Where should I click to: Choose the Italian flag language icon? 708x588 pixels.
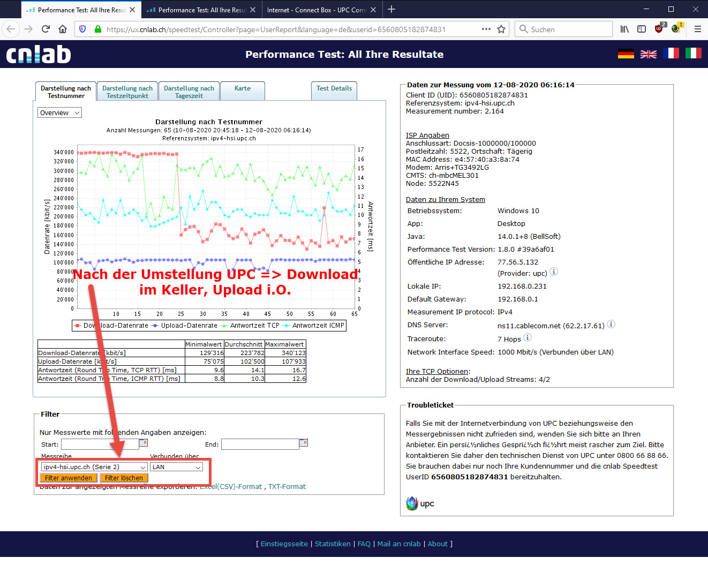[693, 54]
